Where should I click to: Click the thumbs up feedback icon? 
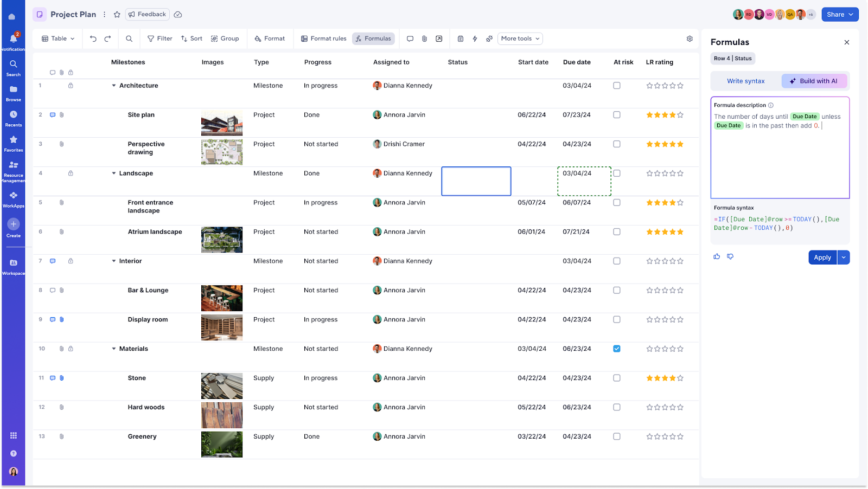pos(717,256)
